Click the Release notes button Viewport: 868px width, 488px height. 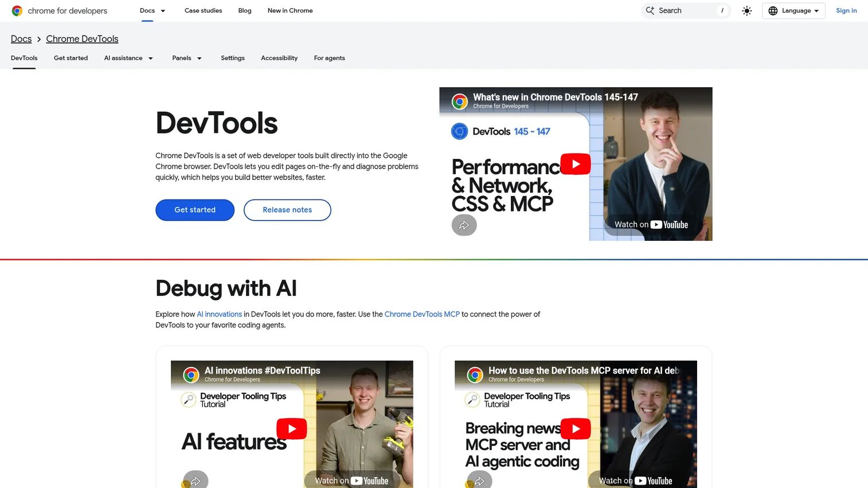tap(287, 210)
